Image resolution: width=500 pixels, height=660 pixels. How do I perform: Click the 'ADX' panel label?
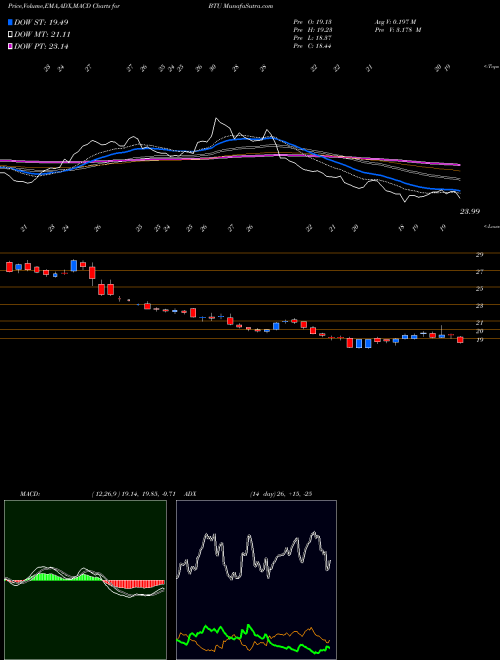190,494
